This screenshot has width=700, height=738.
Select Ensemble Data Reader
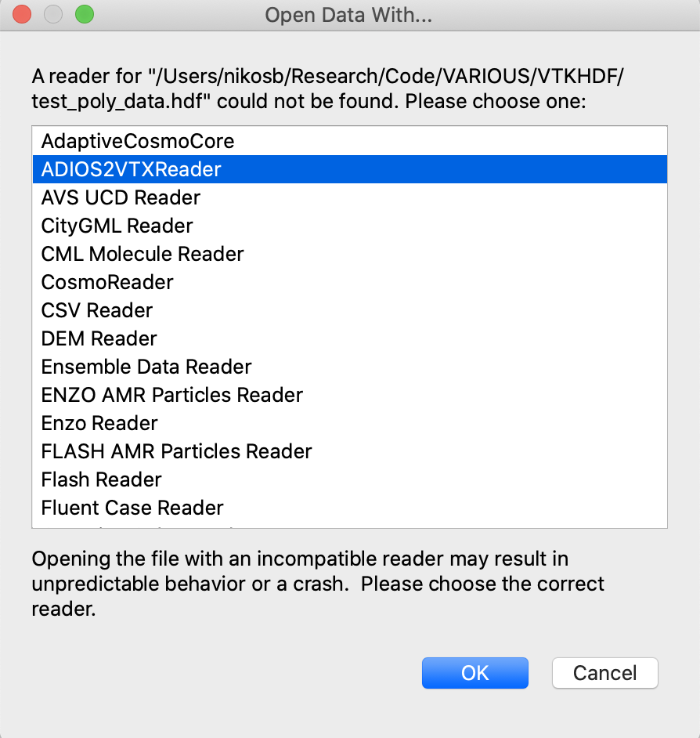[x=146, y=367]
